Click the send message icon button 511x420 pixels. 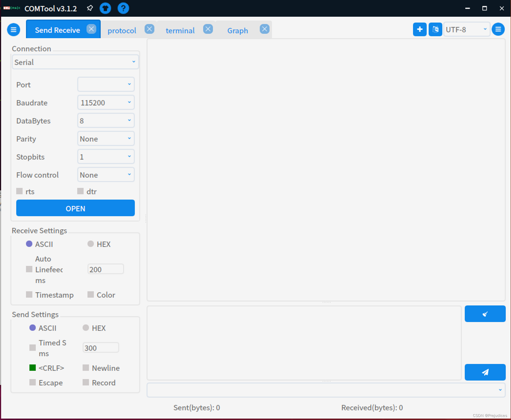pyautogui.click(x=485, y=372)
